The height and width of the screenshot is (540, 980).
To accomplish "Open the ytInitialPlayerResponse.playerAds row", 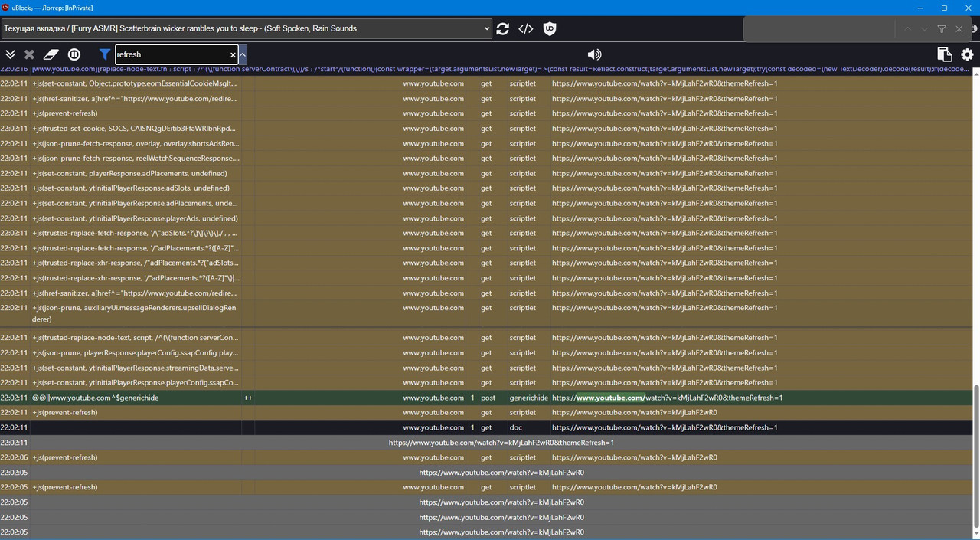I will click(x=485, y=218).
